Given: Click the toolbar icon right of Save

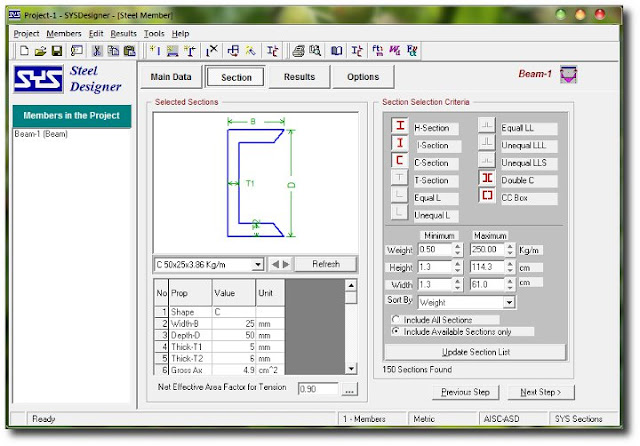Looking at the screenshot, I should pos(76,51).
